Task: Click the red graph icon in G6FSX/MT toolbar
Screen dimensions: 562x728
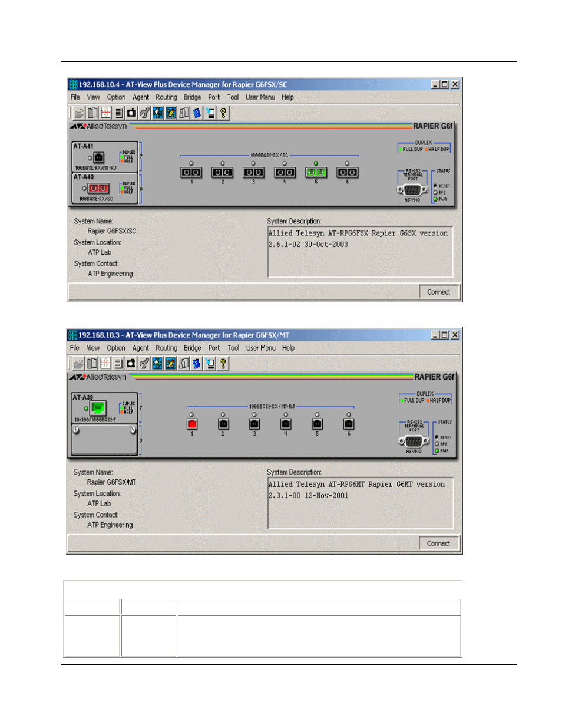Action: 105,364
